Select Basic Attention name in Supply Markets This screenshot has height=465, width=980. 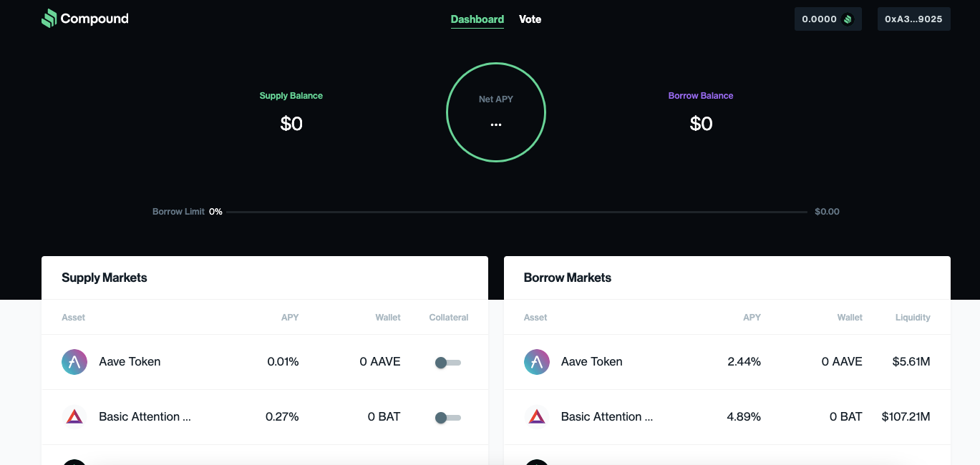tap(145, 417)
